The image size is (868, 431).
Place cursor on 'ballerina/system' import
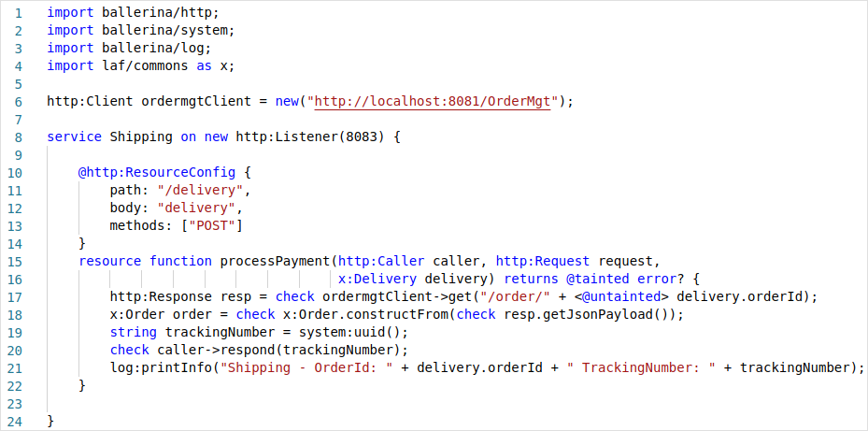click(x=164, y=30)
